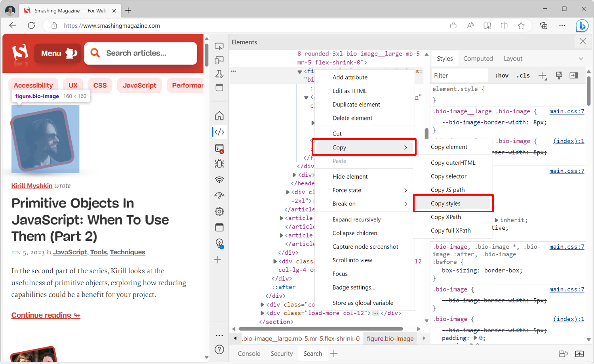594x364 pixels.
Task: Open the Memory chip icon
Action: pyautogui.click(x=219, y=211)
